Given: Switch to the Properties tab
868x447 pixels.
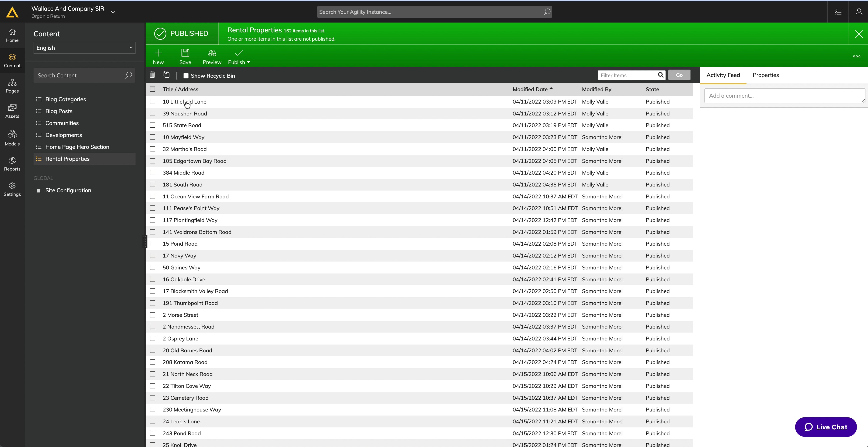Looking at the screenshot, I should (766, 75).
